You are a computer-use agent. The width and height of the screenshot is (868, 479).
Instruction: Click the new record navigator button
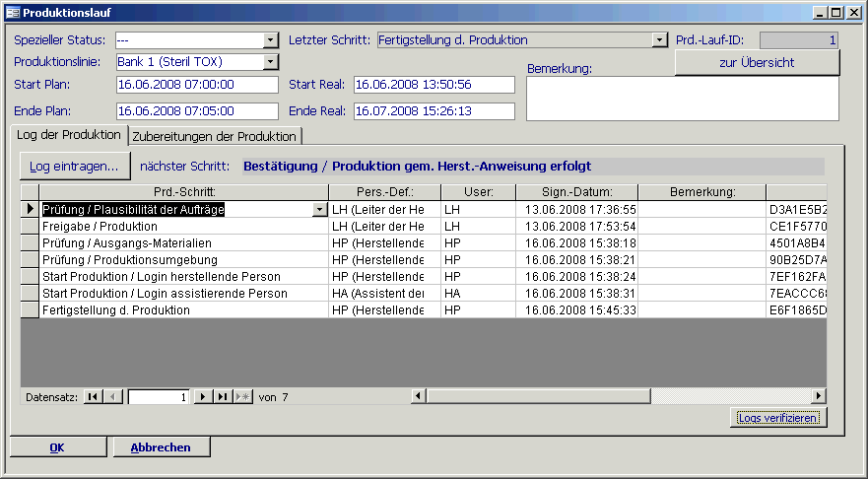pyautogui.click(x=242, y=396)
